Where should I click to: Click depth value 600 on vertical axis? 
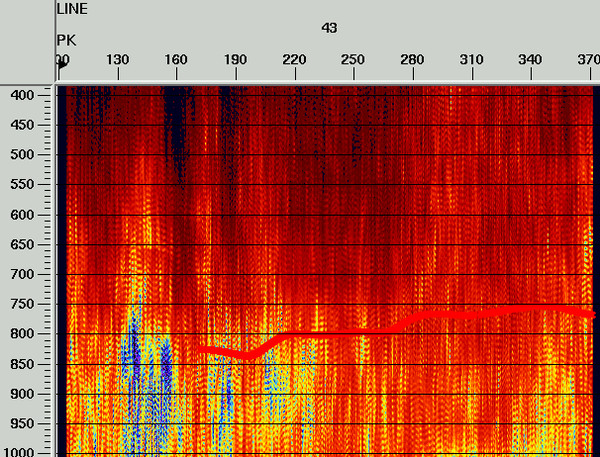(22, 215)
